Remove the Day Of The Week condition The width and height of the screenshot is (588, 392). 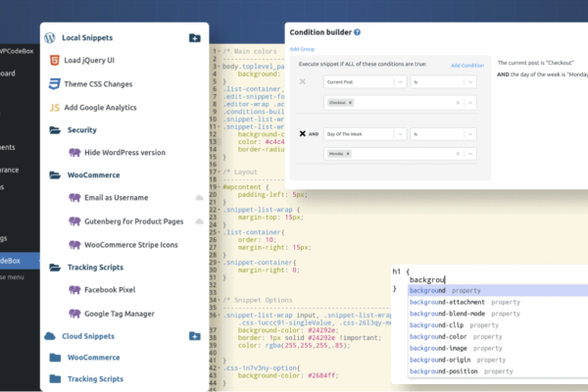tap(302, 133)
